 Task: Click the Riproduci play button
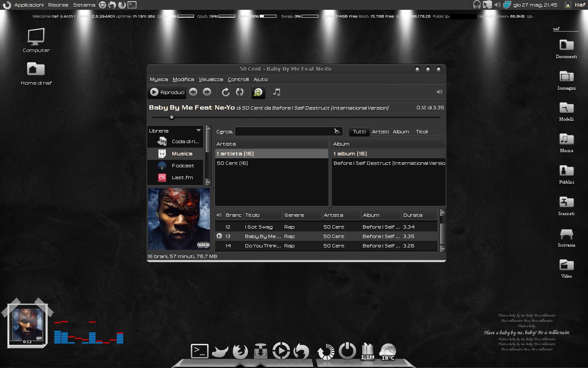[167, 92]
